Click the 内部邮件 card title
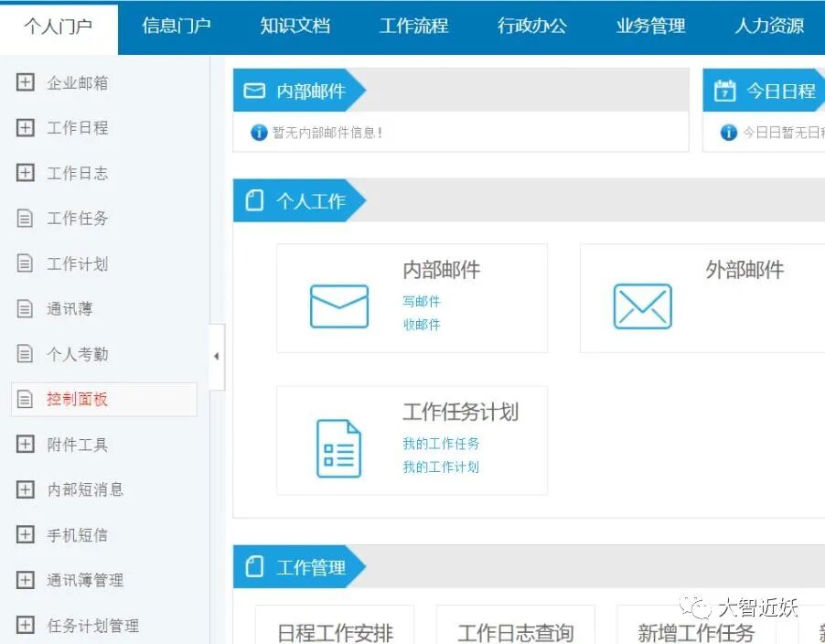The width and height of the screenshot is (825, 644). coord(442,270)
